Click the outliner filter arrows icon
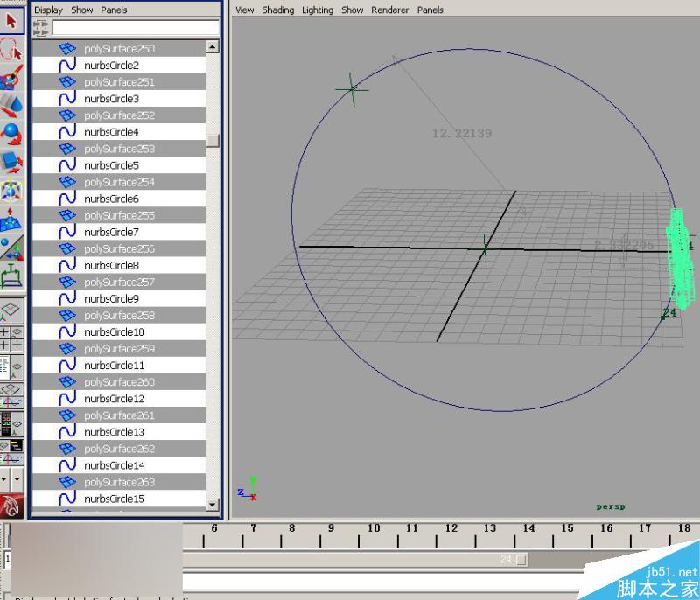This screenshot has height=600, width=700. click(x=40, y=28)
